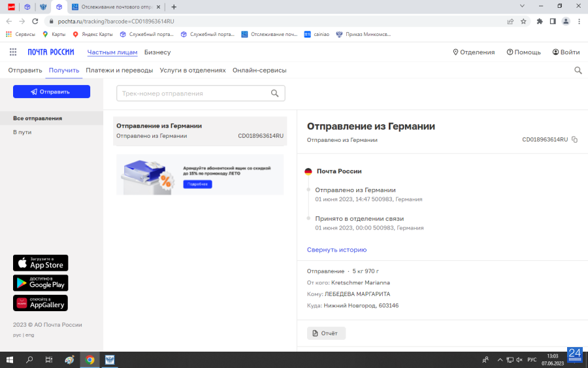Image resolution: width=588 pixels, height=368 pixels.
Task: Open Chrome profile avatar
Action: tap(566, 22)
